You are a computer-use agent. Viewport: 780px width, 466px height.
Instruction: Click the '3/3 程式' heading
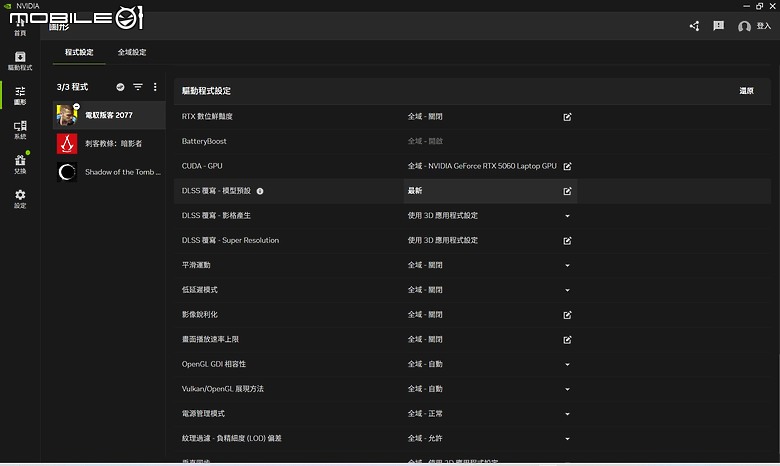tap(72, 87)
